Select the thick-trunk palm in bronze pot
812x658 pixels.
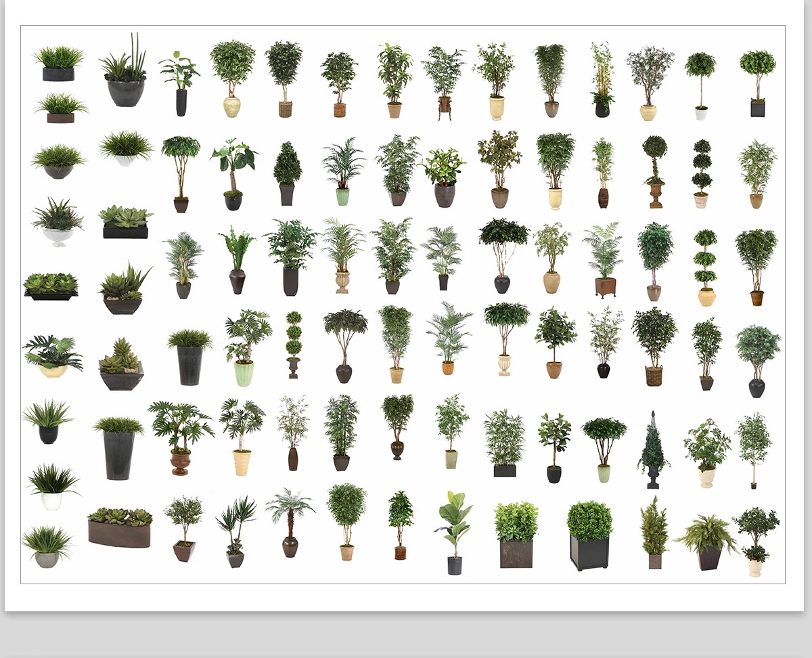coord(290,523)
